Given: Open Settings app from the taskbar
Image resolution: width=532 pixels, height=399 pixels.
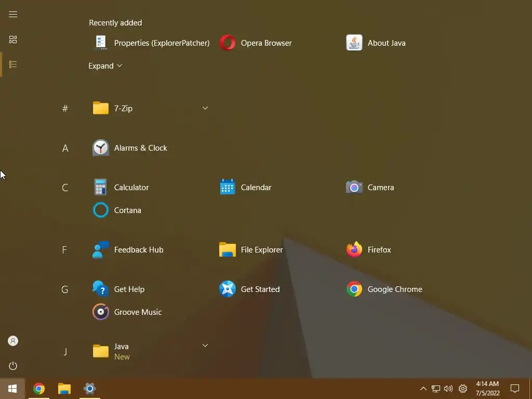Looking at the screenshot, I should pyautogui.click(x=89, y=389).
